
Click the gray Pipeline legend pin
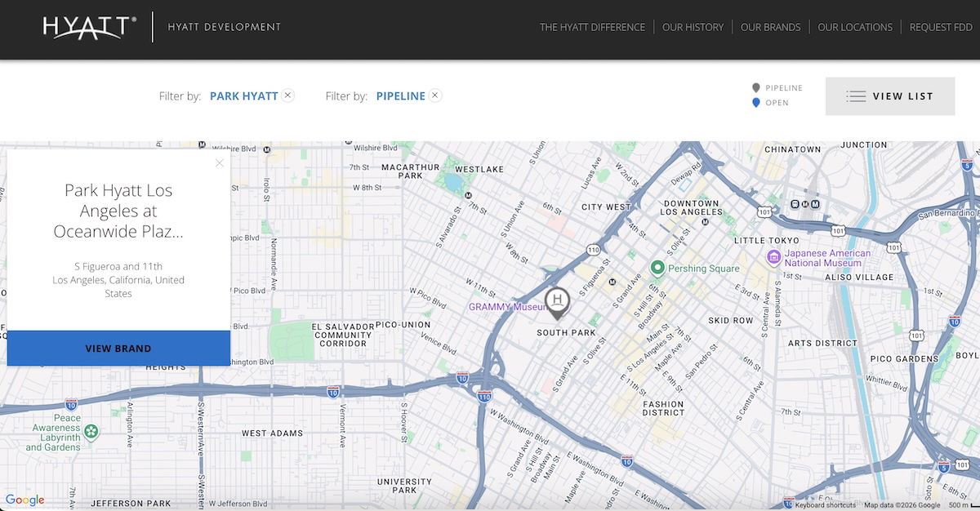coord(756,88)
